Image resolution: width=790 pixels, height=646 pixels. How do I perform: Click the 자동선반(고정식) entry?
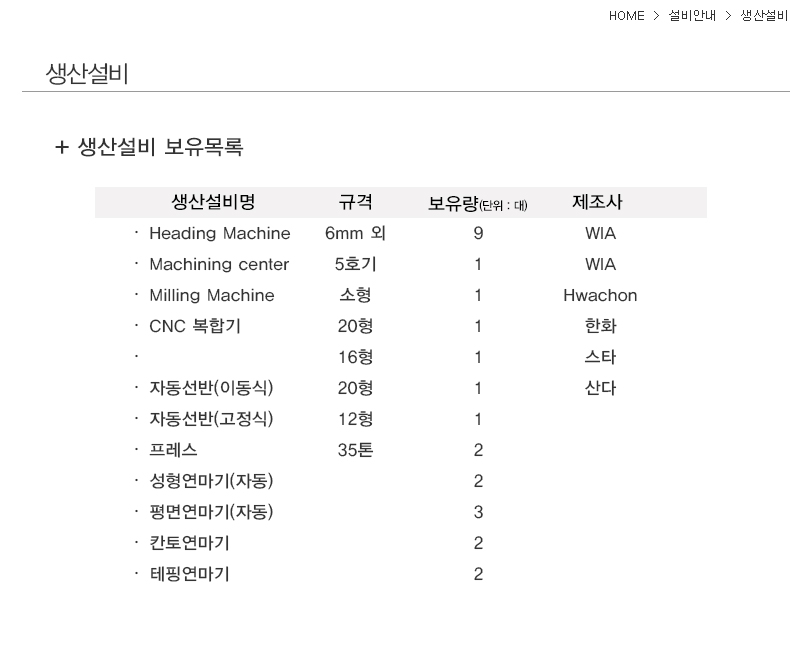coord(211,419)
